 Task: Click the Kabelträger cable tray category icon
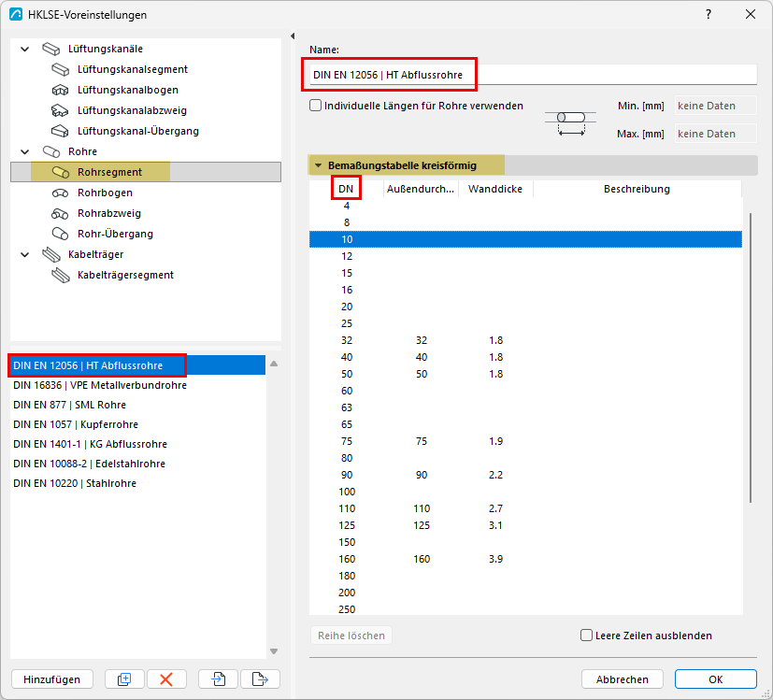click(x=51, y=254)
